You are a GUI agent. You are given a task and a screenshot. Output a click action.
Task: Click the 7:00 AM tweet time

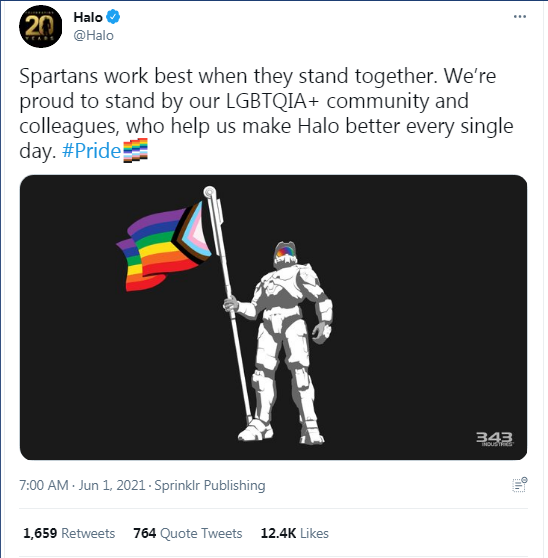44,485
